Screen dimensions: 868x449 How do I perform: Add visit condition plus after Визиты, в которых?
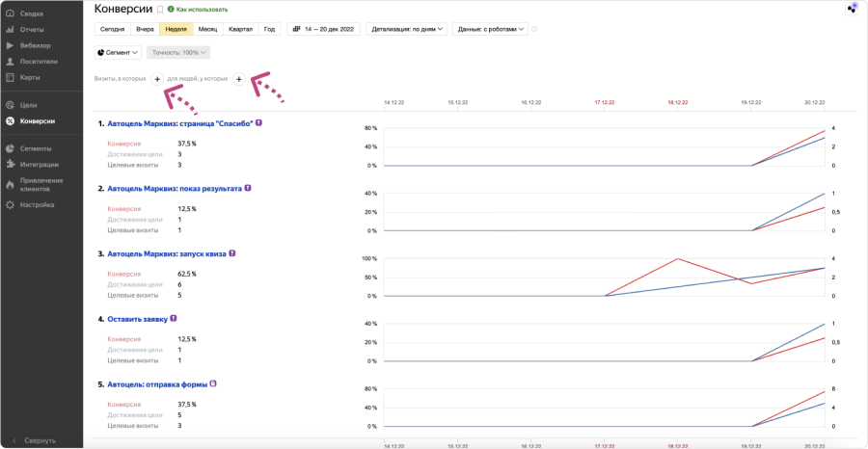156,80
